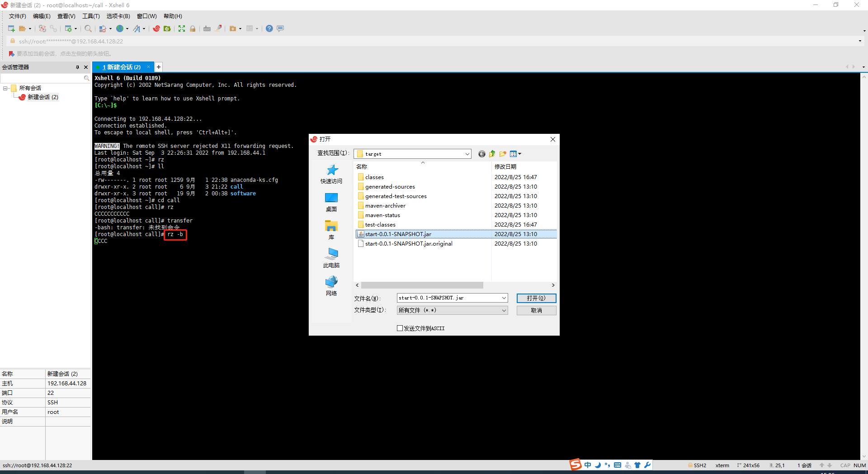868x474 pixels.
Task: Click the Find toolbar icon
Action: [x=88, y=28]
